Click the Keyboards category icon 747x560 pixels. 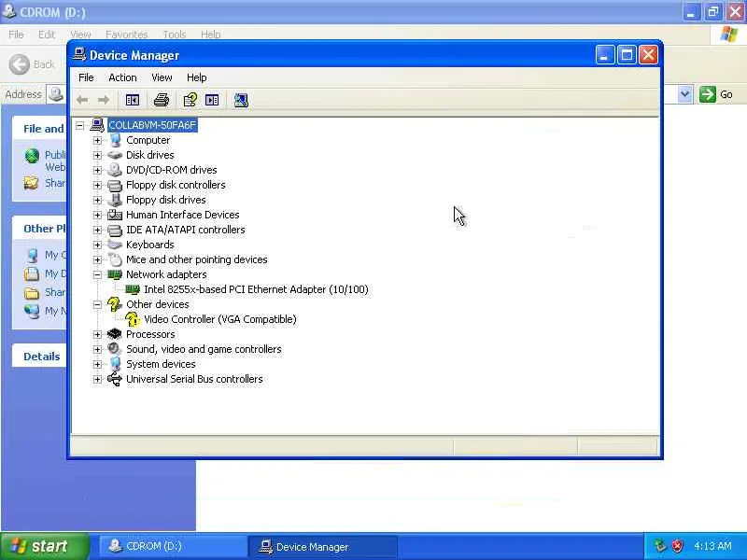[115, 245]
